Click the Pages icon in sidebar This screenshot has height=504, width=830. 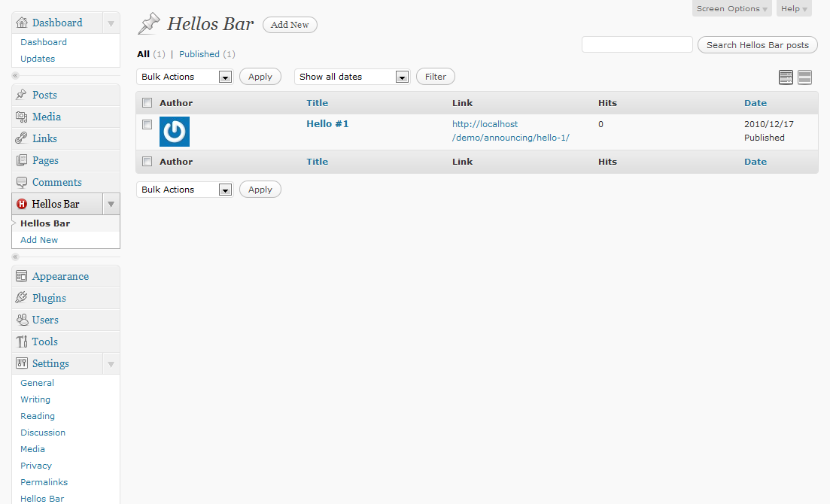point(21,160)
